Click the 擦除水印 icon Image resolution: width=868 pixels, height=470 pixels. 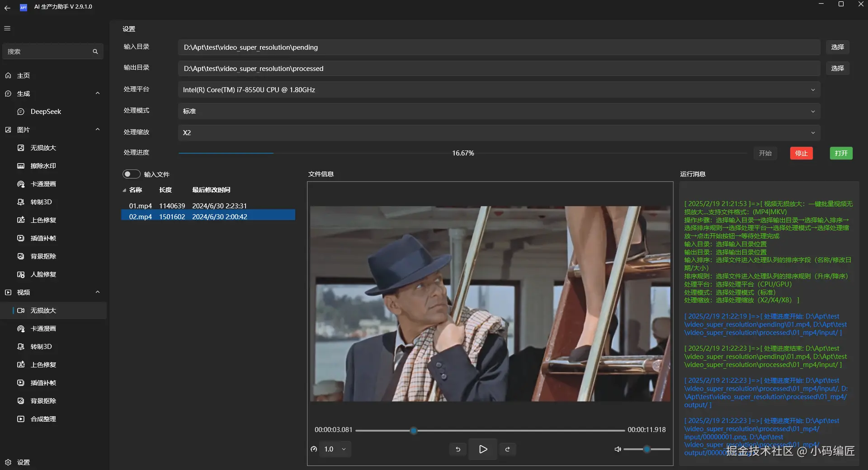[21, 166]
